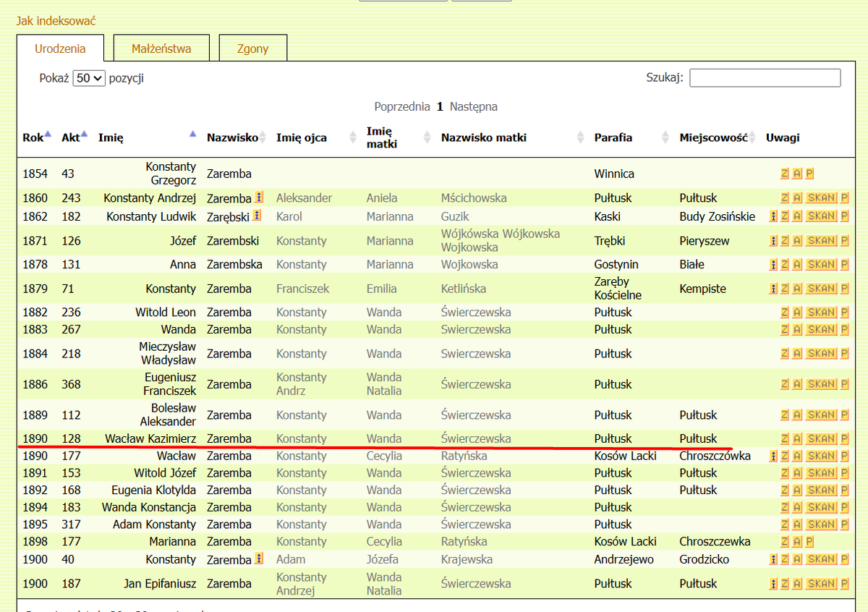868x612 pixels.
Task: Click P icon in the 1854 Winnica row
Action: point(809,174)
